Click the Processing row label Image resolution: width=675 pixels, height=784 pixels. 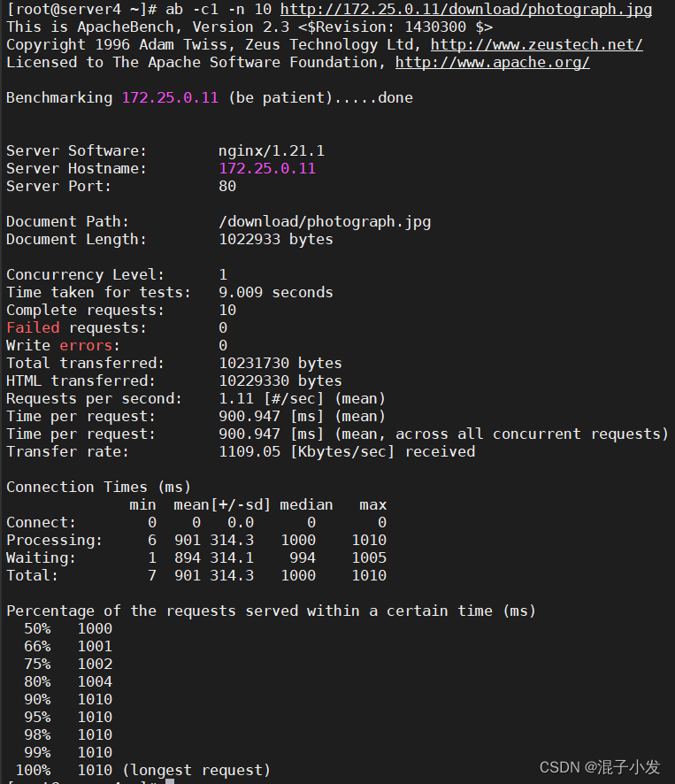point(54,541)
